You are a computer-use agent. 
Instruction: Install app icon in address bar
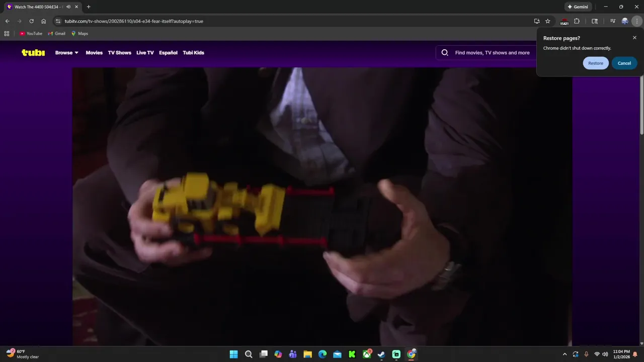pyautogui.click(x=537, y=21)
